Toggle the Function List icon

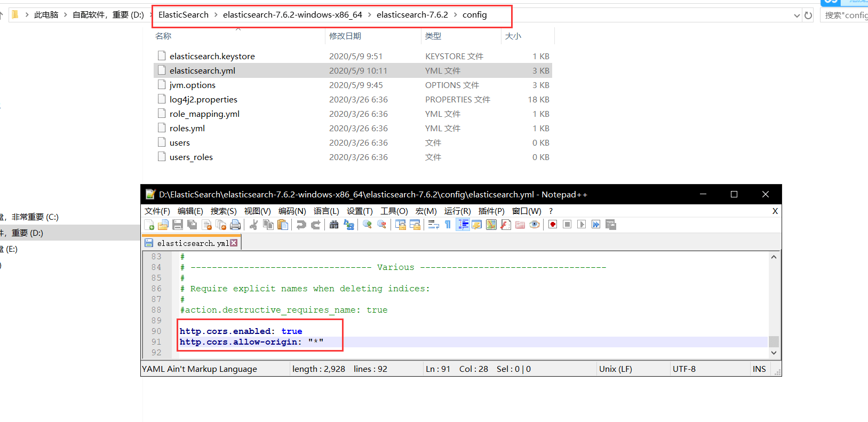[x=506, y=225]
